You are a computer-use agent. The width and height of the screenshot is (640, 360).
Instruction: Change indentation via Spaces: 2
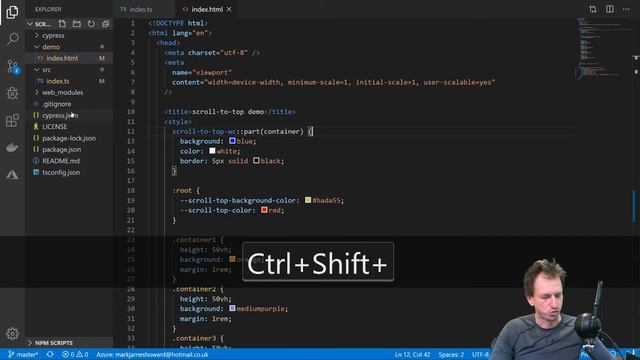(x=451, y=354)
